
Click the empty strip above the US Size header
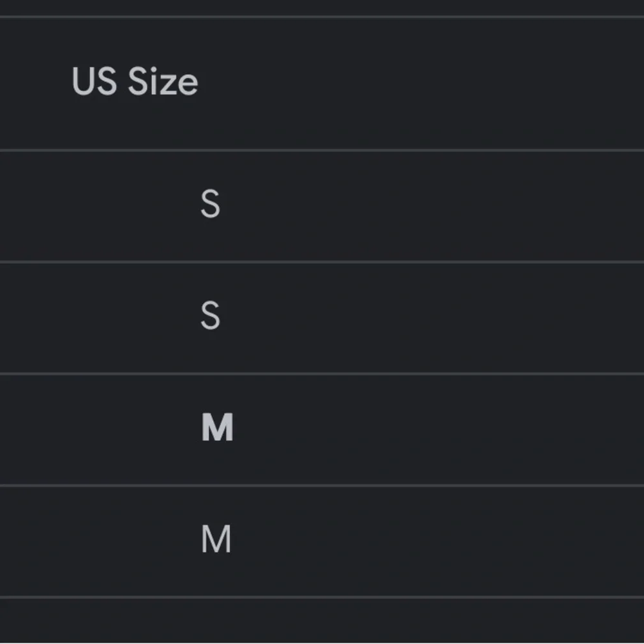(x=322, y=7)
